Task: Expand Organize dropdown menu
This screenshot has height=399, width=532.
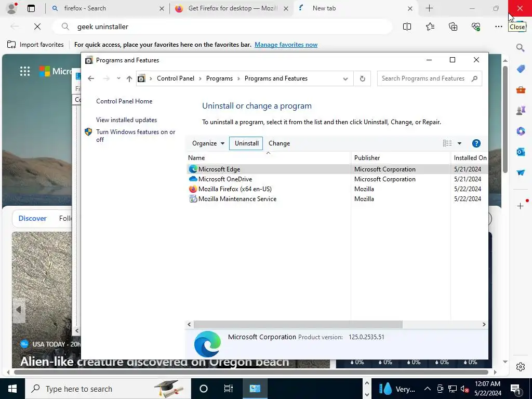Action: pyautogui.click(x=208, y=143)
